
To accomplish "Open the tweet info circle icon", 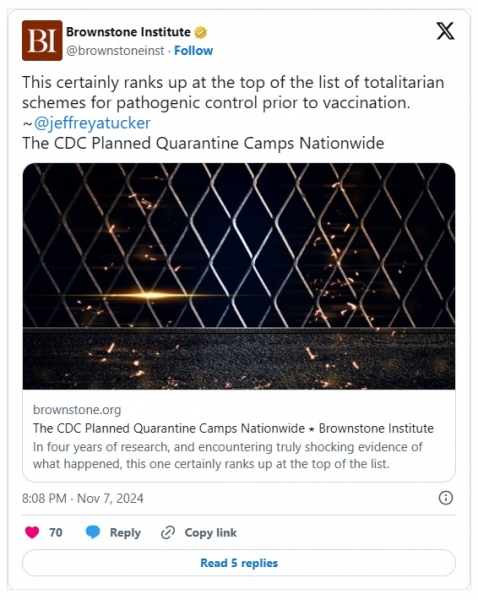I will pyautogui.click(x=445, y=498).
